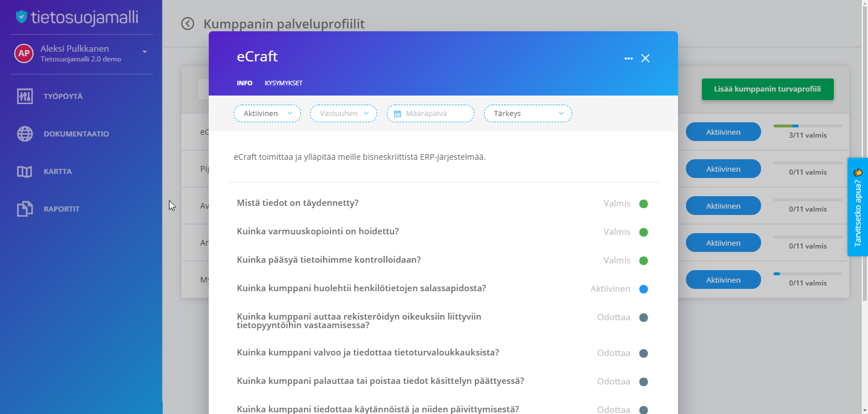The width and height of the screenshot is (868, 414).
Task: Click green status dot for pääsyä tietoihimme question
Action: [644, 260]
